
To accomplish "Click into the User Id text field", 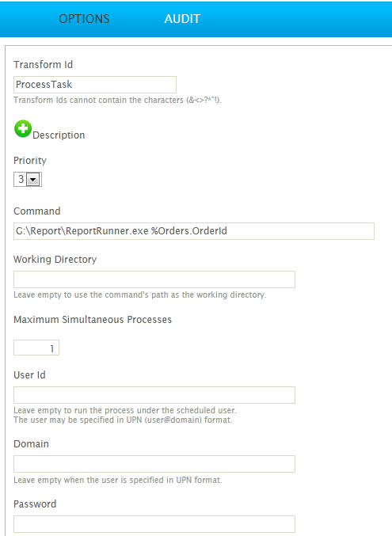I will tap(154, 395).
